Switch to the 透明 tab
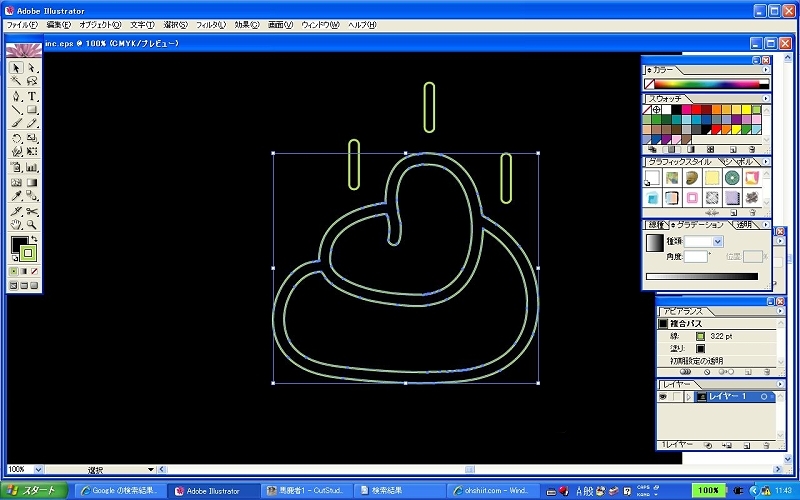Image resolution: width=800 pixels, height=500 pixels. [744, 225]
